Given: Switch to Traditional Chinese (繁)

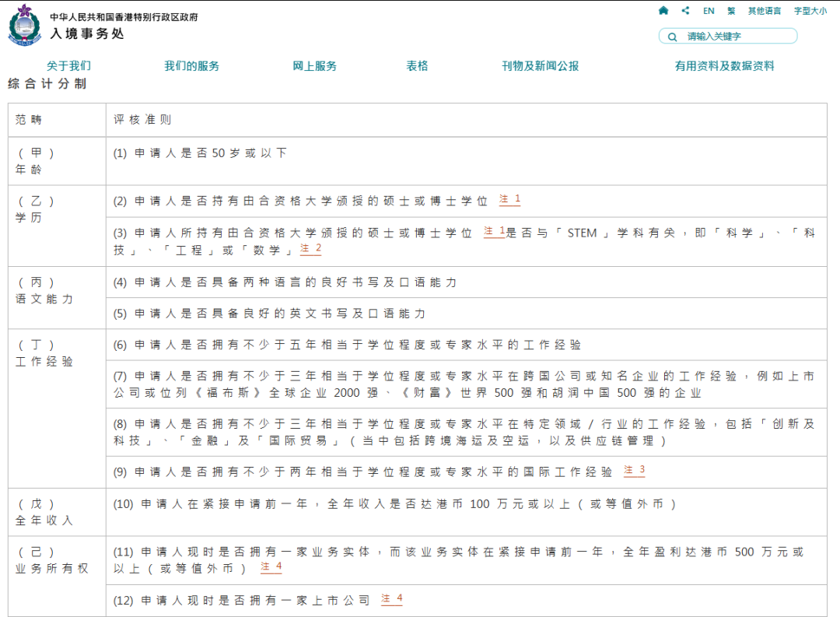Looking at the screenshot, I should click(x=731, y=11).
